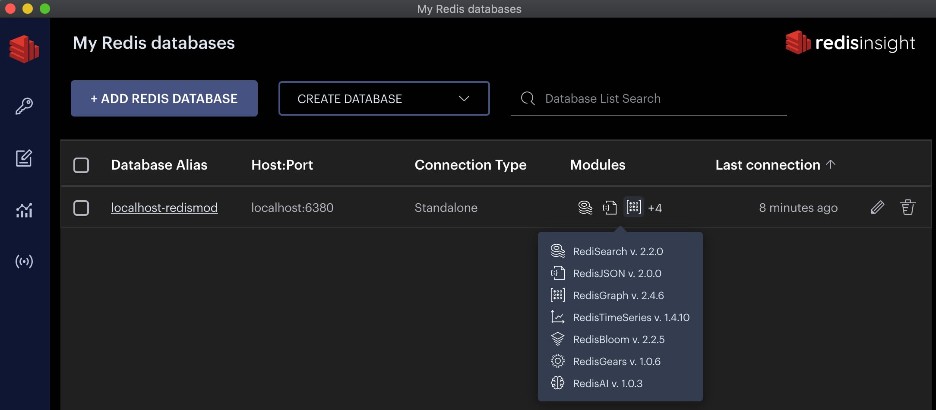Viewport: 936px width, 410px height.
Task: Edit the localhost-redismod database with the pencil icon
Action: tap(877, 208)
